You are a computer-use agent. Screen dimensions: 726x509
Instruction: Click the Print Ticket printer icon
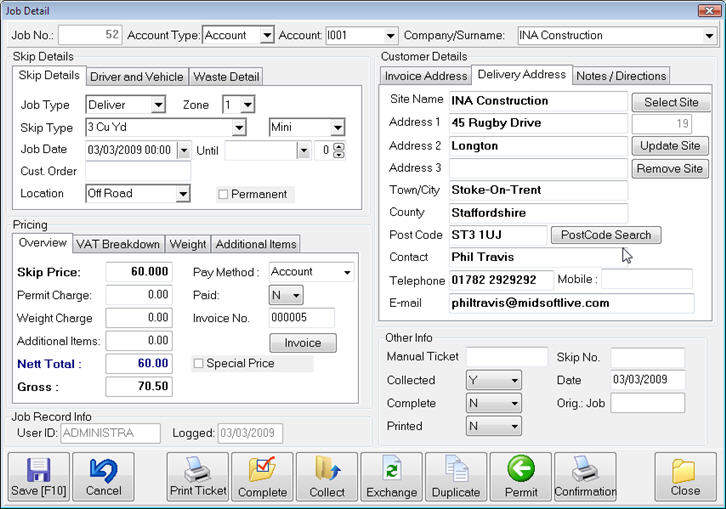click(197, 470)
